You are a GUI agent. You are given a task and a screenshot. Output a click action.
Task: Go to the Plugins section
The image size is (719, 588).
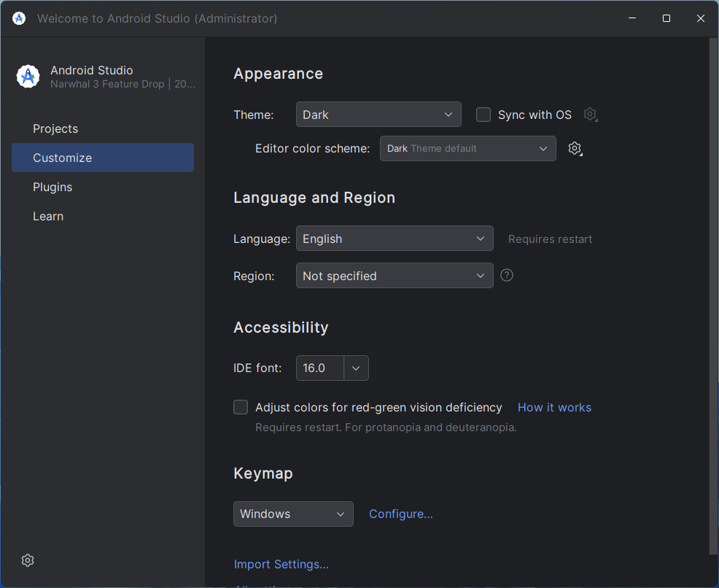[53, 187]
